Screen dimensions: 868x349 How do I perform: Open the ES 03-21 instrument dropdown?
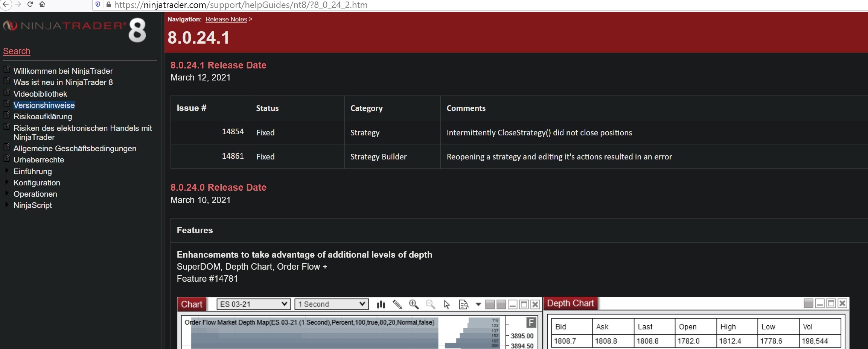coord(253,304)
